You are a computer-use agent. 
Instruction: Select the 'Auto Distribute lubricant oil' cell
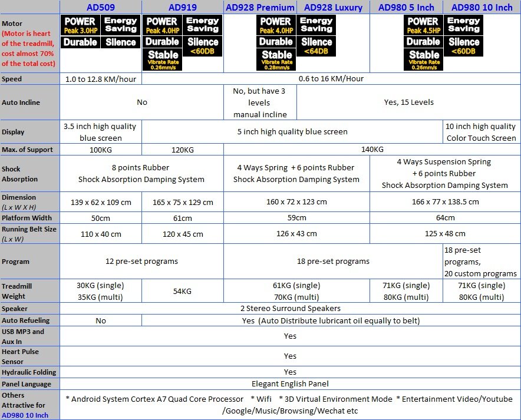(x=331, y=320)
